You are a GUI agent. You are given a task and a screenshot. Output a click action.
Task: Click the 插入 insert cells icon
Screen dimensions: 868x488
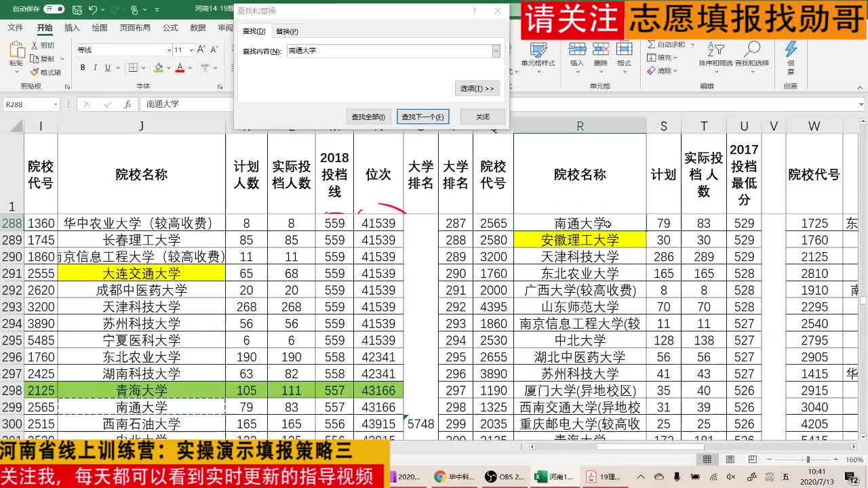(577, 49)
